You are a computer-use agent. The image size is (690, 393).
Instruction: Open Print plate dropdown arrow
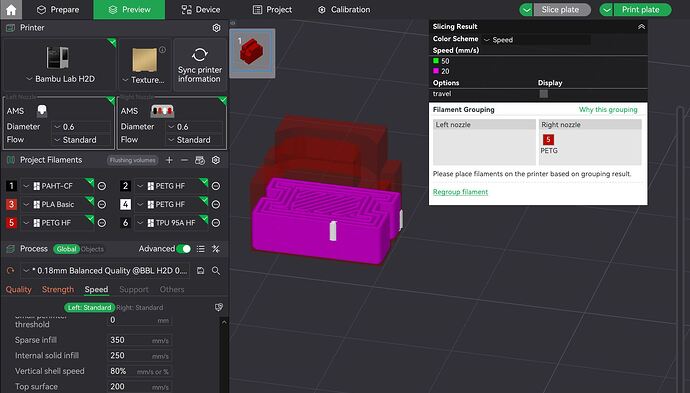[606, 10]
